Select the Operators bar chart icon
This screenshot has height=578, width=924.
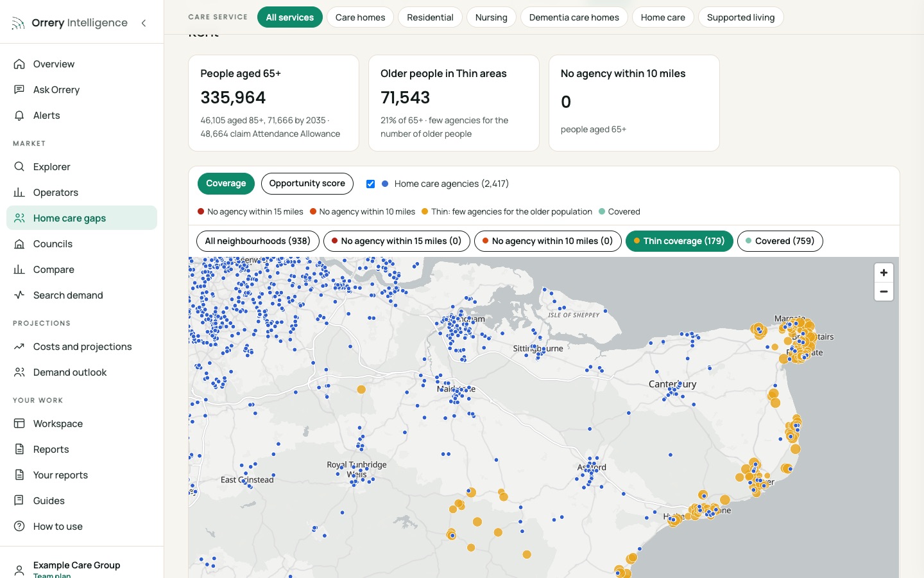click(x=19, y=193)
